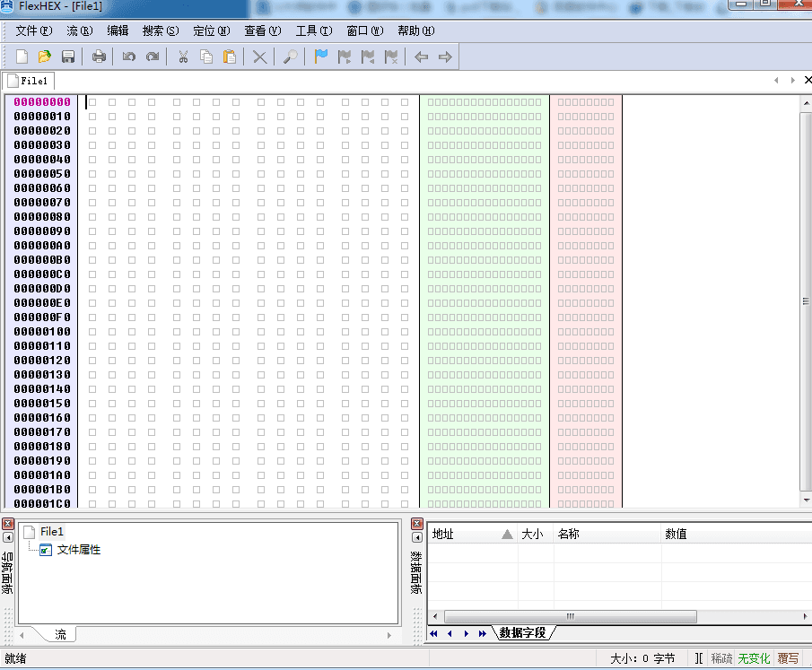
Task: Close the data panel with red X
Action: pyautogui.click(x=417, y=524)
